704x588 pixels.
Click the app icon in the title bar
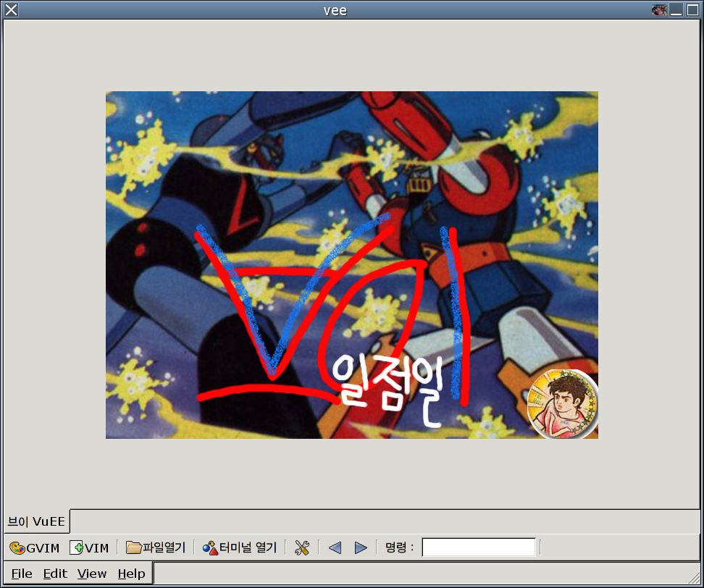coord(659,9)
